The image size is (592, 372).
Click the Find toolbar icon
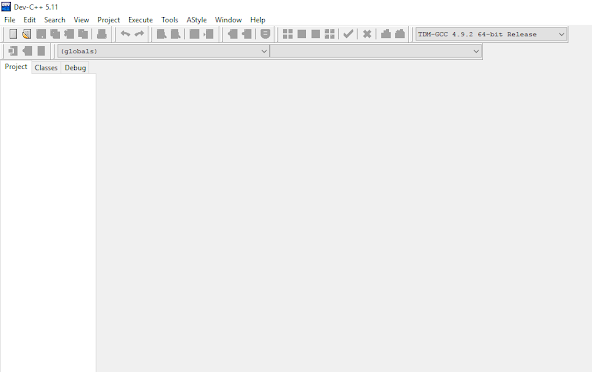pos(162,34)
